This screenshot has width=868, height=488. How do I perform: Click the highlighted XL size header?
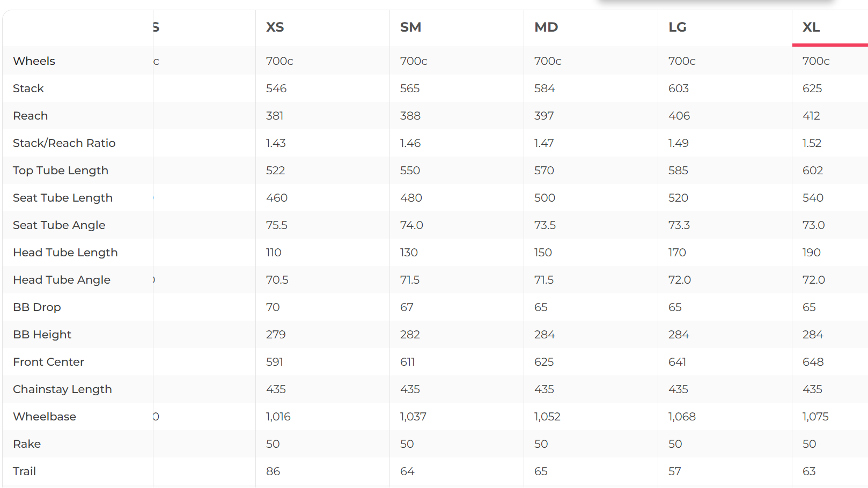811,27
